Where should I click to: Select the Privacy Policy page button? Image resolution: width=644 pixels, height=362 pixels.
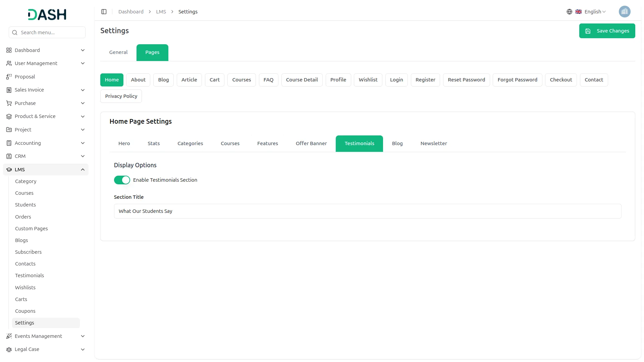[x=121, y=96]
